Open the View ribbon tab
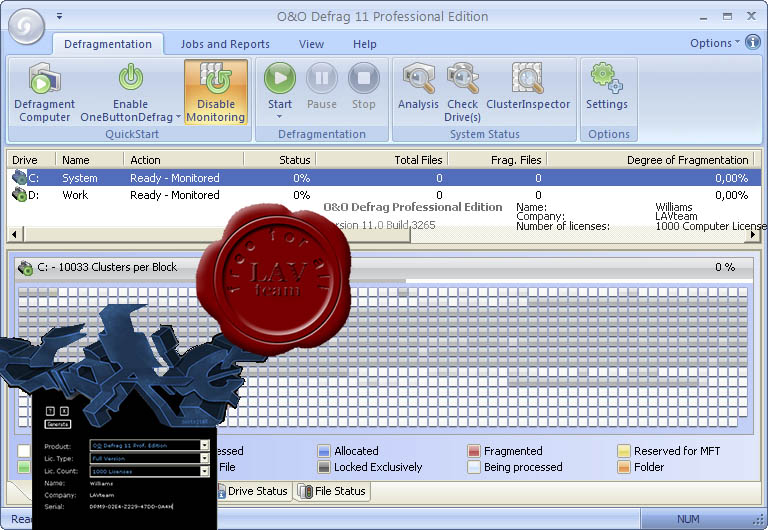The image size is (768, 530). point(312,44)
